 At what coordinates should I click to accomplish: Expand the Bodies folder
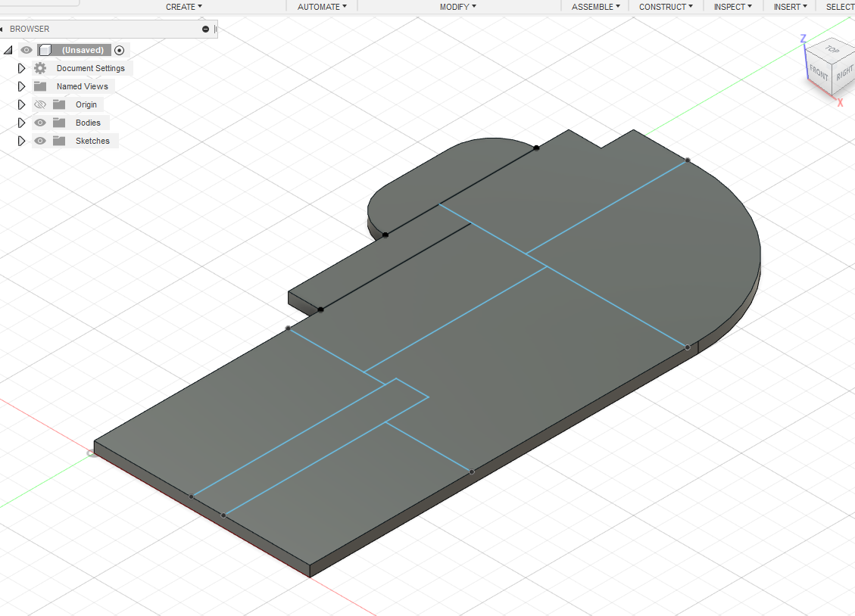click(x=21, y=123)
